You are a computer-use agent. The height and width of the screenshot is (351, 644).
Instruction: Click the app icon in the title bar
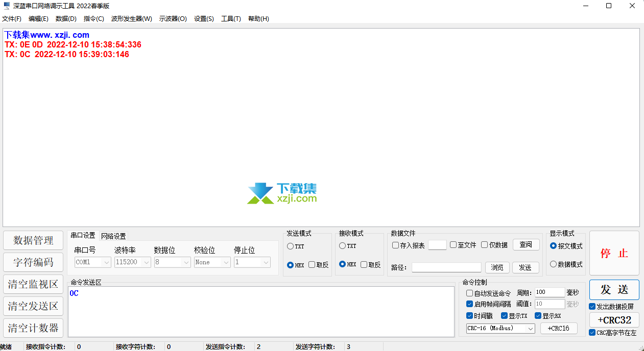pos(7,6)
